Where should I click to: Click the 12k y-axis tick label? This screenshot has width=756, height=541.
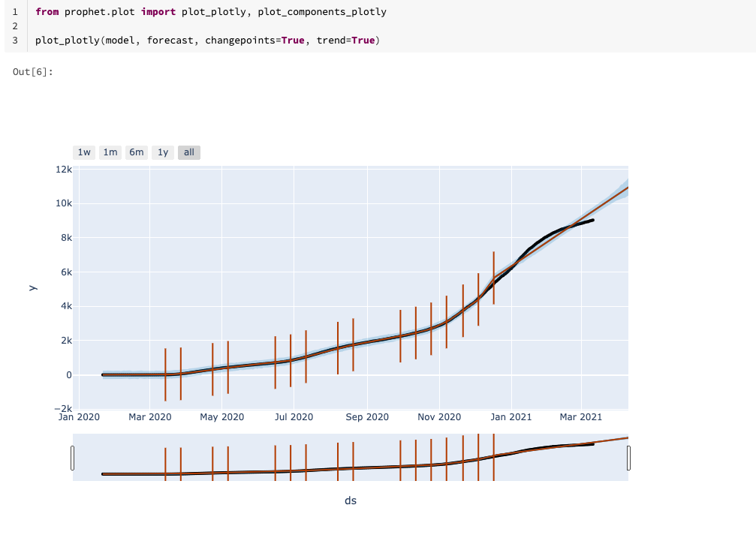64,169
